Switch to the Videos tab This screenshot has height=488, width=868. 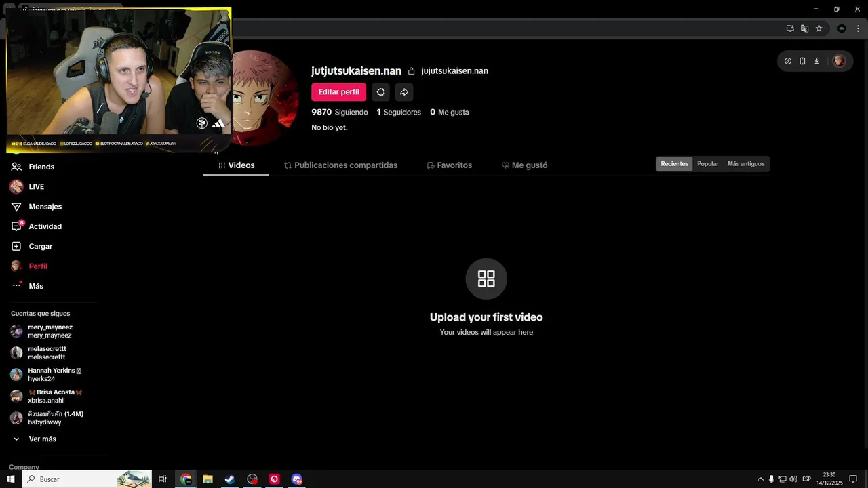(236, 165)
